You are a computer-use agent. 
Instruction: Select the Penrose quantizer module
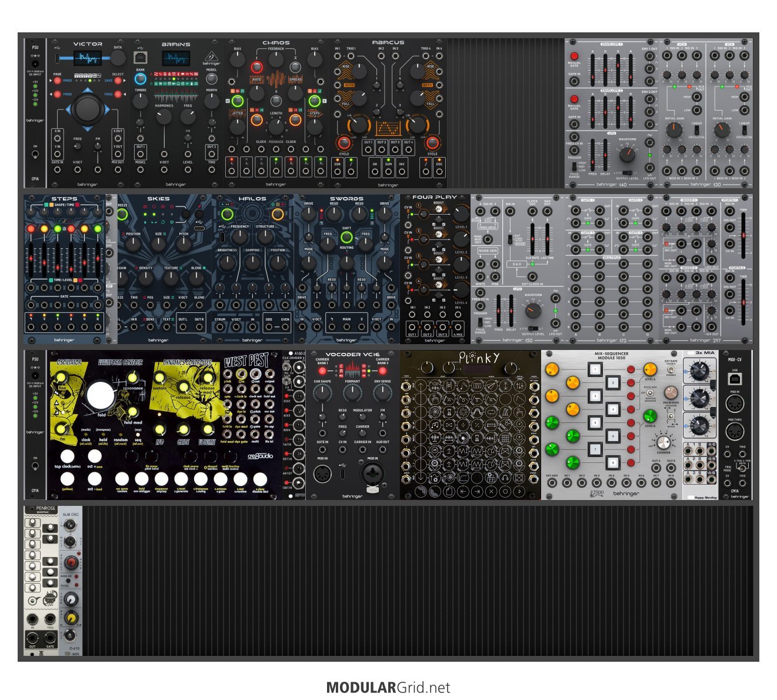41,581
